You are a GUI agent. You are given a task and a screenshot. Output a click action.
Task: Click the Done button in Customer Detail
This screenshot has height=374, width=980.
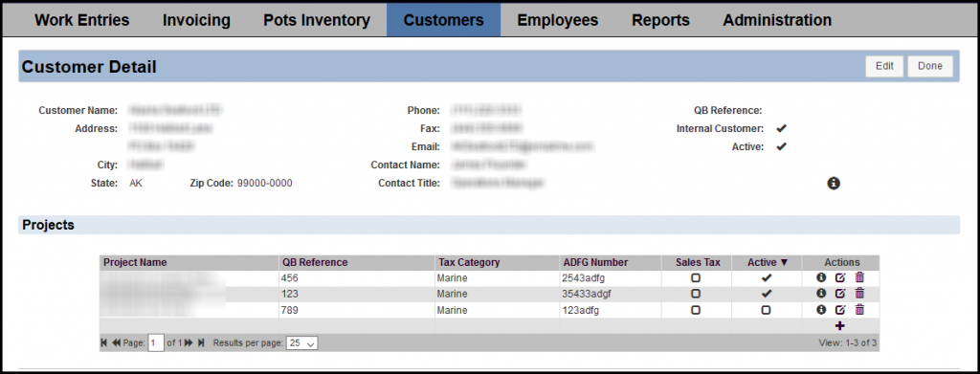coord(930,66)
